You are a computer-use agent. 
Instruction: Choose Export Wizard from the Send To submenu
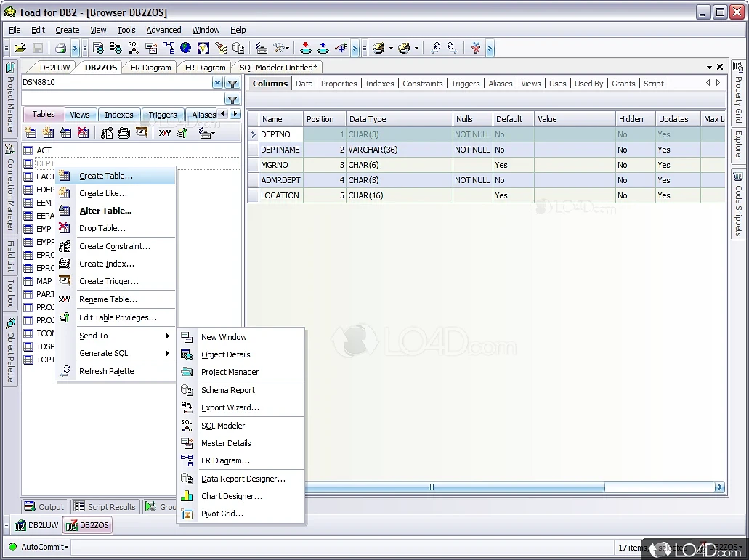[230, 407]
